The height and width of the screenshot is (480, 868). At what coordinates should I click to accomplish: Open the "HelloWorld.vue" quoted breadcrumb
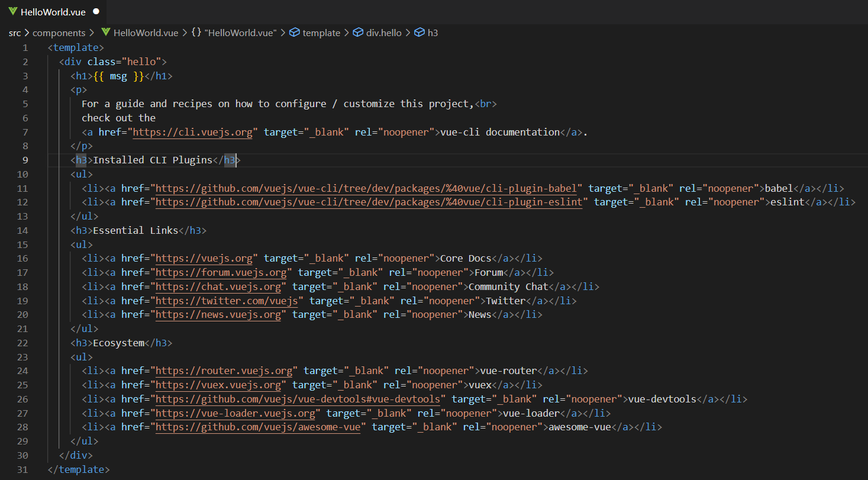[241, 33]
